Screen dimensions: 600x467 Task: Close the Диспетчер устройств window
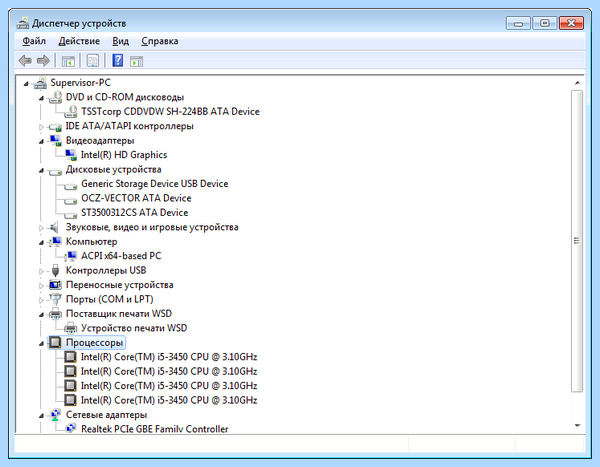(571, 23)
